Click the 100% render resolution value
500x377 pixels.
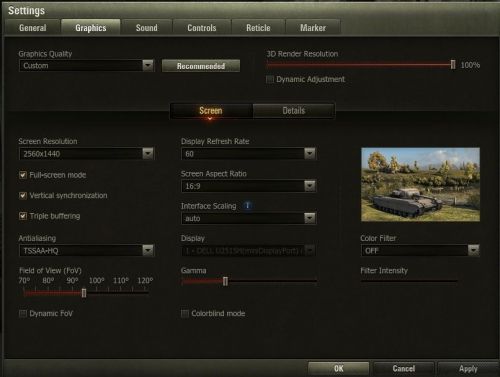(470, 65)
